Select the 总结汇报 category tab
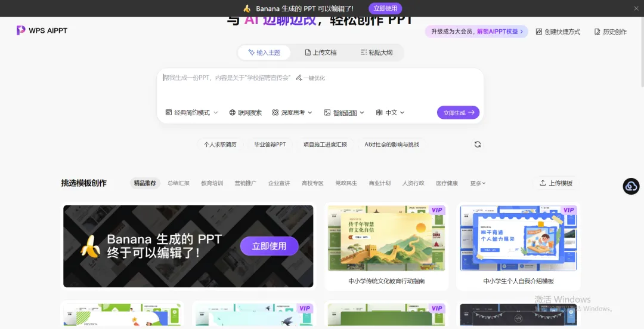 (178, 183)
